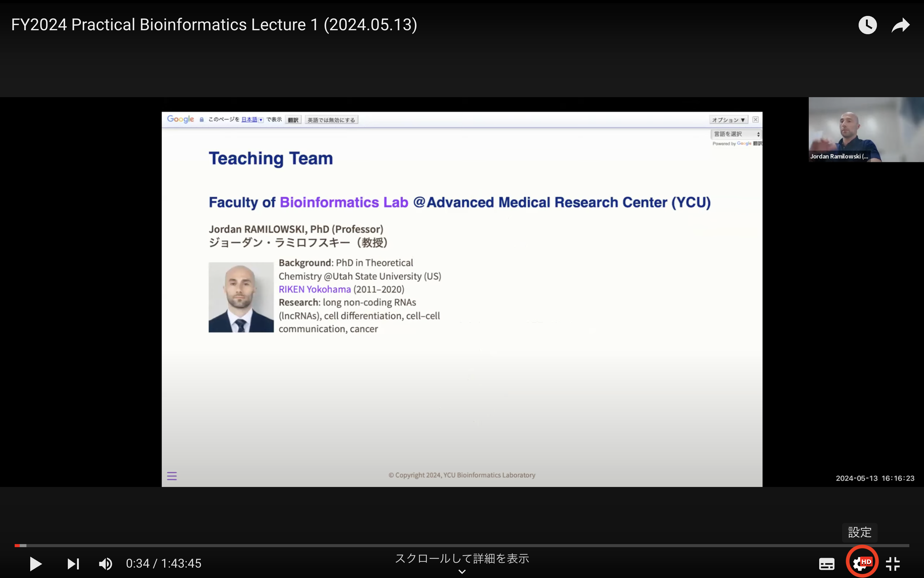Open the 言語を選択 language selector
Screen dimensions: 924x578
[736, 134]
